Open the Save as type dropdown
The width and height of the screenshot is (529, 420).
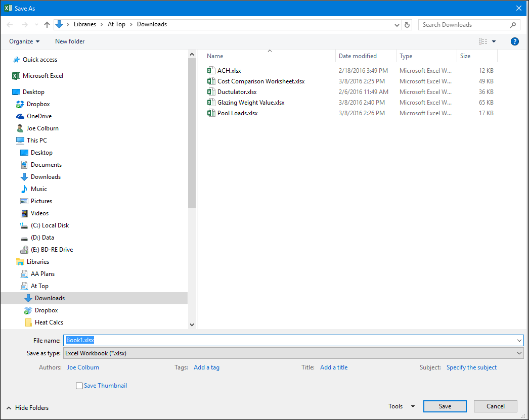(x=519, y=353)
